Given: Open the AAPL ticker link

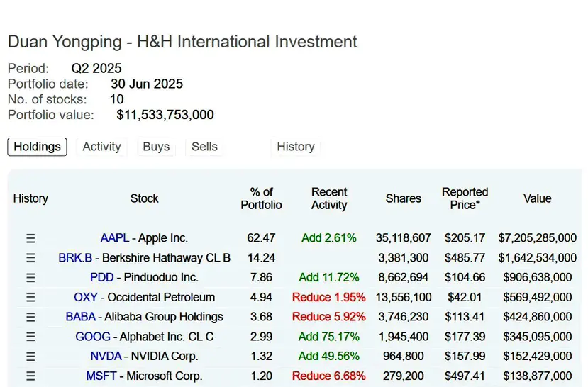Looking at the screenshot, I should tap(114, 238).
